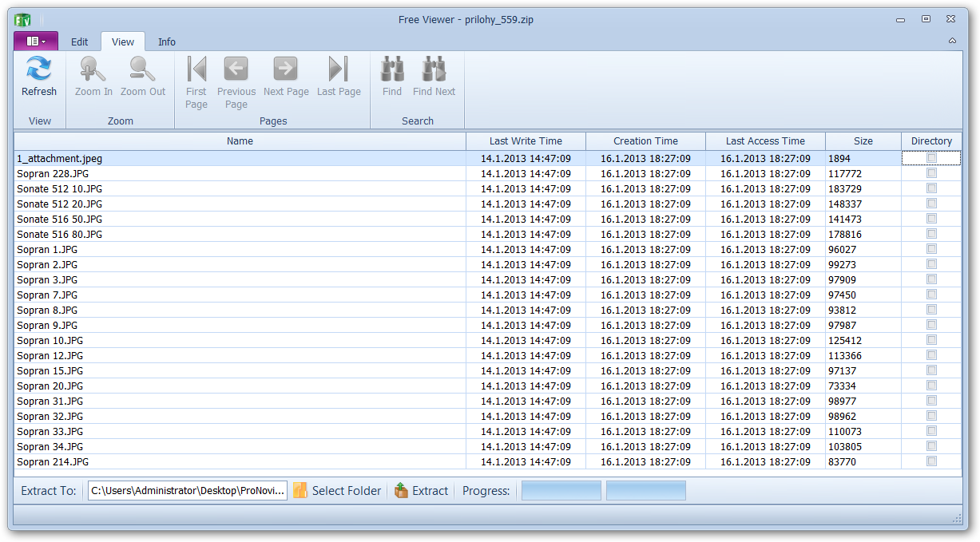Screen dimensions: 980x542
Task: Select the file Sopran 15.JPG
Action: (50, 371)
